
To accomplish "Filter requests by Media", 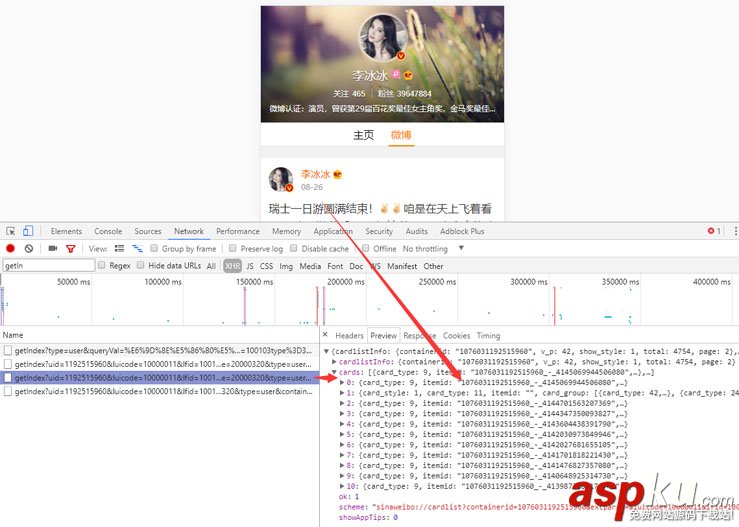I will coord(310,266).
